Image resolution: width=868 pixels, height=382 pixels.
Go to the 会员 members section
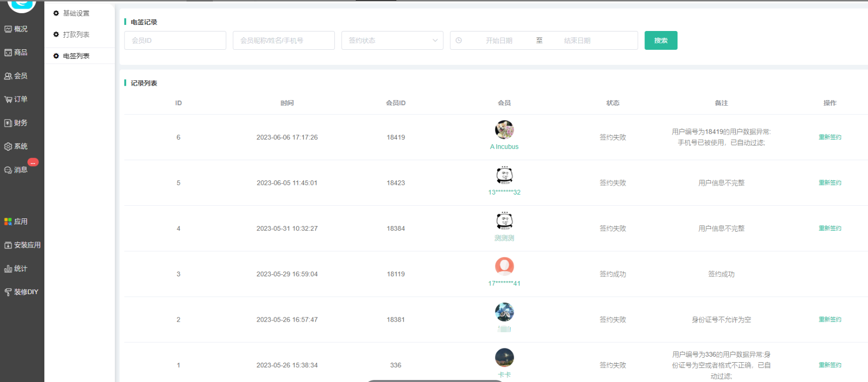pos(16,76)
